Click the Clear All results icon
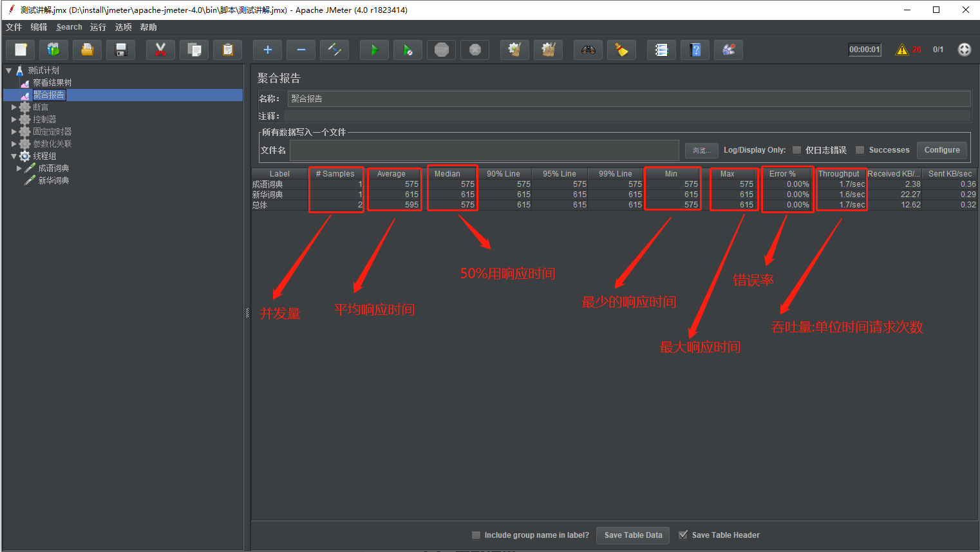This screenshot has height=552, width=980. pyautogui.click(x=549, y=50)
